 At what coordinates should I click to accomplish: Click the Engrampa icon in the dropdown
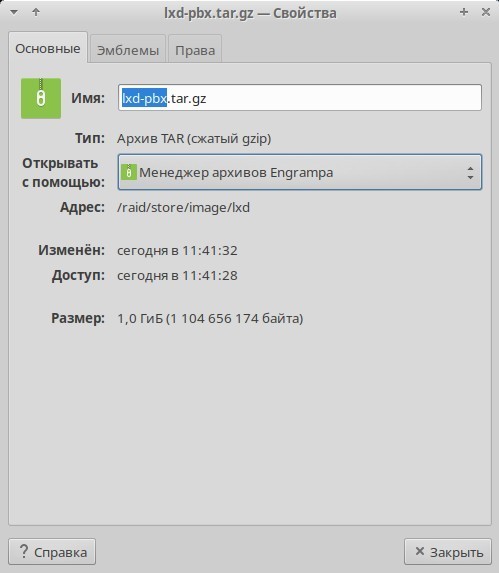pos(129,172)
